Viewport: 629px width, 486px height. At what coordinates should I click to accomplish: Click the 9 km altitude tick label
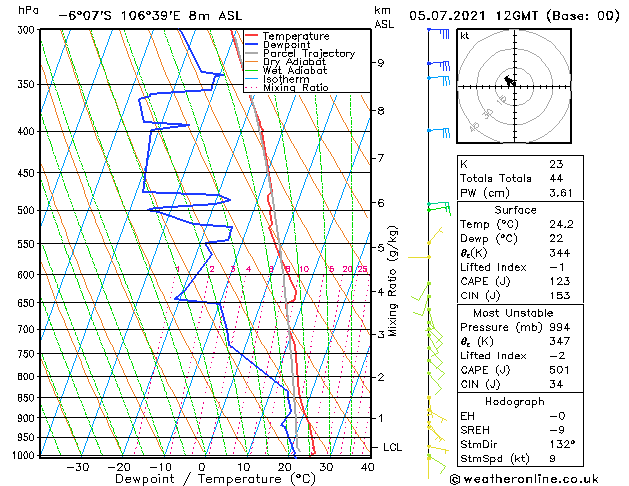point(381,63)
